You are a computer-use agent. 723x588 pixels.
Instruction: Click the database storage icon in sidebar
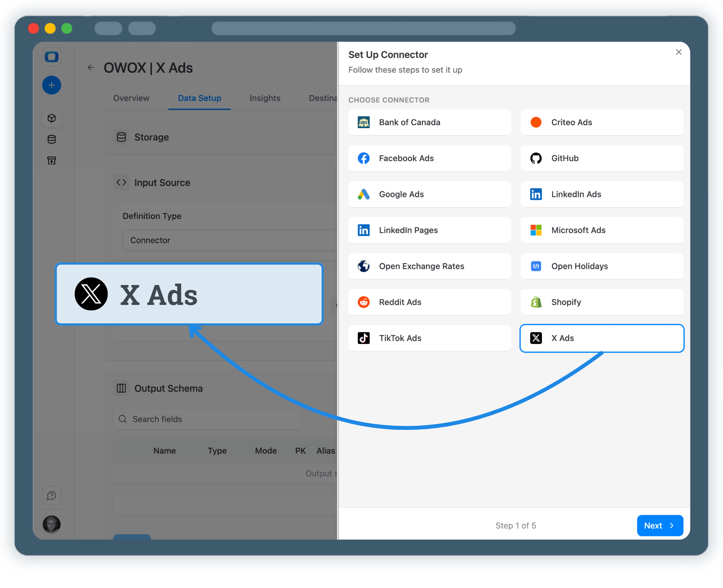52,139
